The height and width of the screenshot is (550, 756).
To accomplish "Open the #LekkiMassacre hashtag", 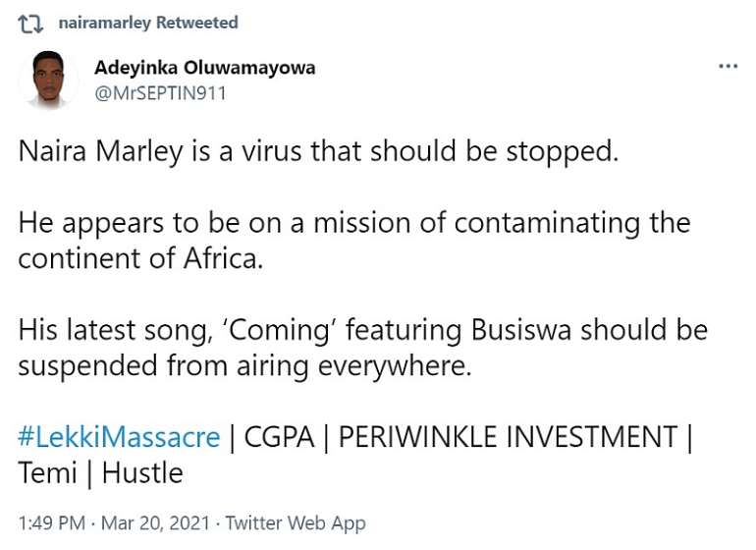I will click(x=119, y=437).
